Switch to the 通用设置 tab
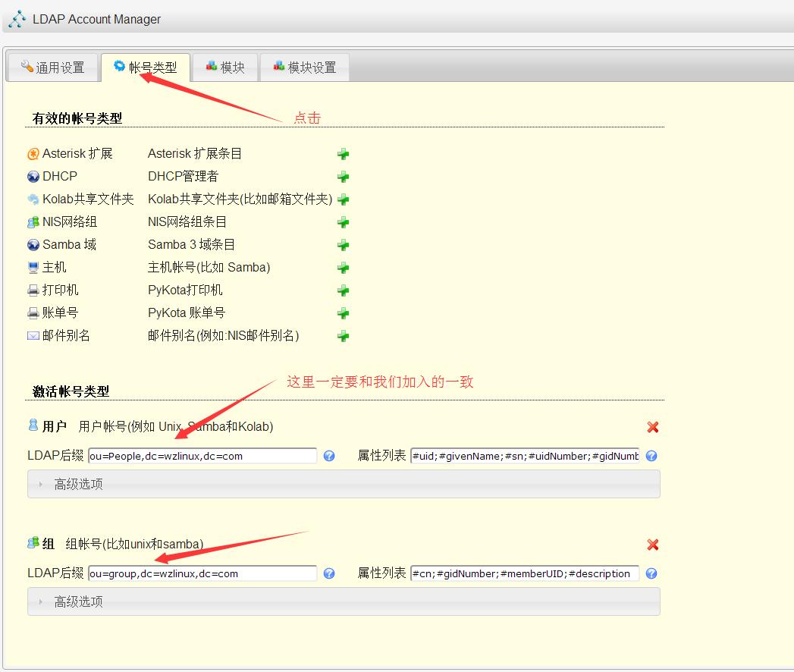Screen dimensions: 794x672 [52, 68]
